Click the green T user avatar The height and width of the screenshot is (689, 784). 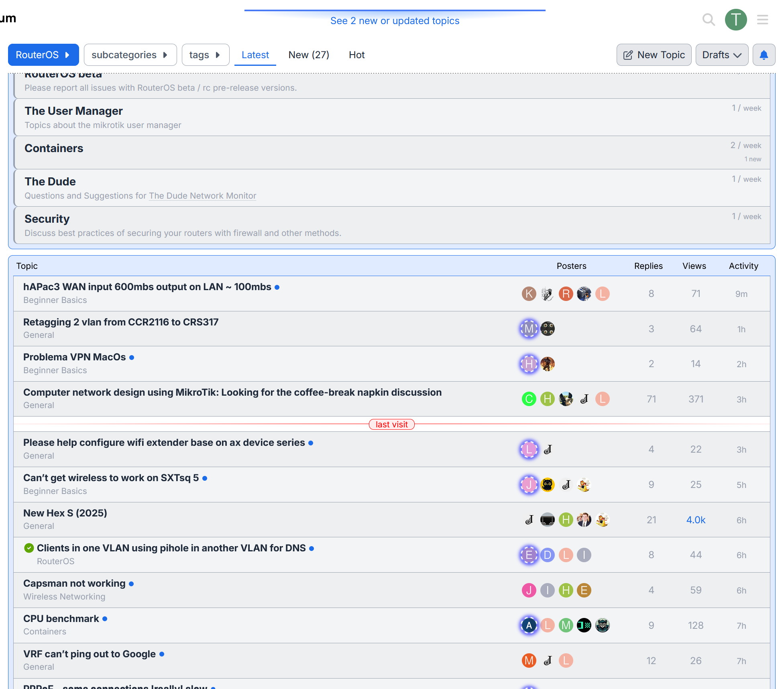point(735,19)
